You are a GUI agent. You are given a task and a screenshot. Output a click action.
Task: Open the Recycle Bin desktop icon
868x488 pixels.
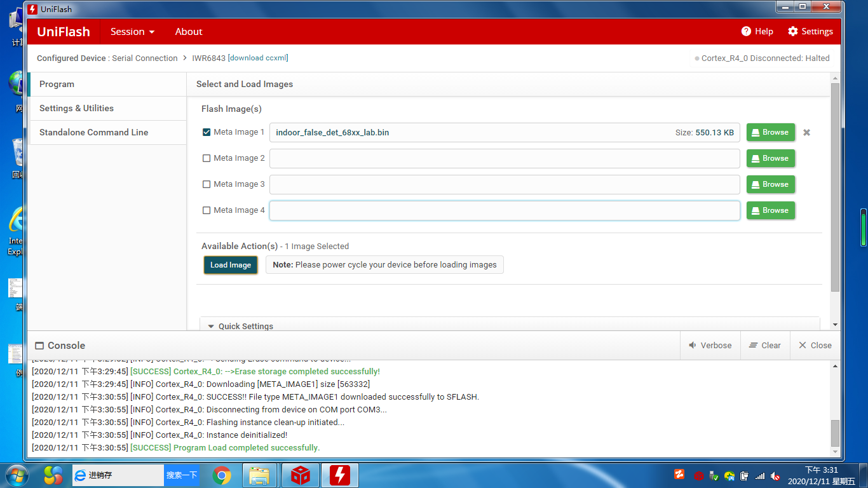[17, 159]
